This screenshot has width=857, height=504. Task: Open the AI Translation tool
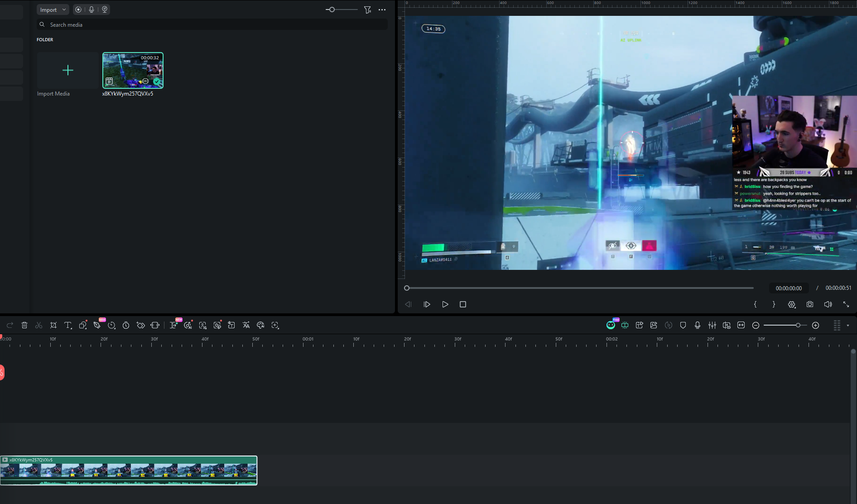click(246, 325)
